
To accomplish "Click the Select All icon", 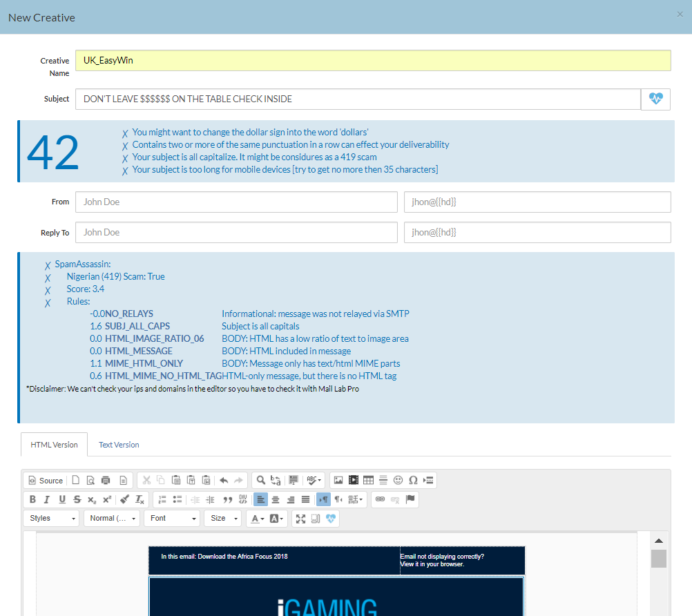I will click(x=294, y=480).
